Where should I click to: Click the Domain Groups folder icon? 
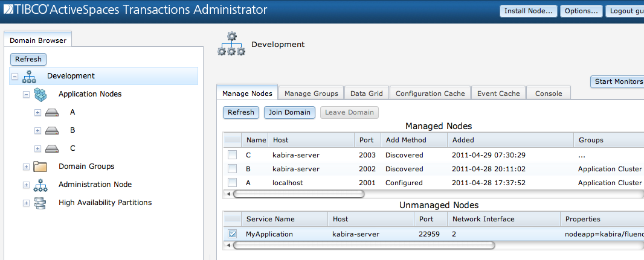40,166
